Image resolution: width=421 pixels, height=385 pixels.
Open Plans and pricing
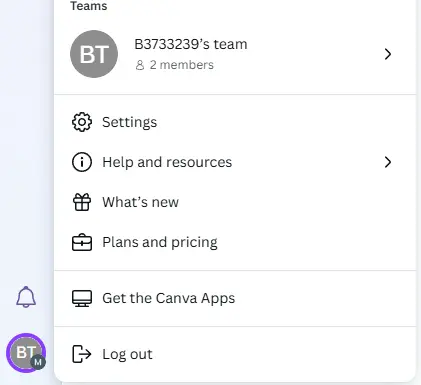coord(235,242)
